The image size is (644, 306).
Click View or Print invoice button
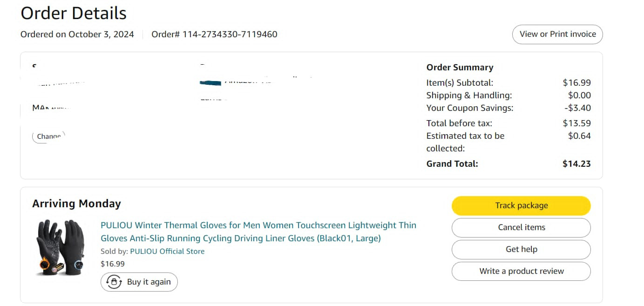557,34
